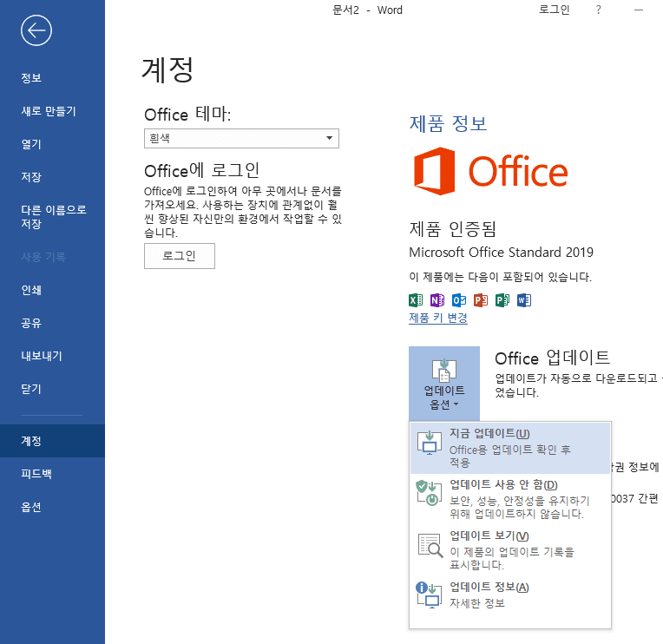The image size is (663, 644).
Task: Click the OneNote app icon
Action: click(437, 300)
